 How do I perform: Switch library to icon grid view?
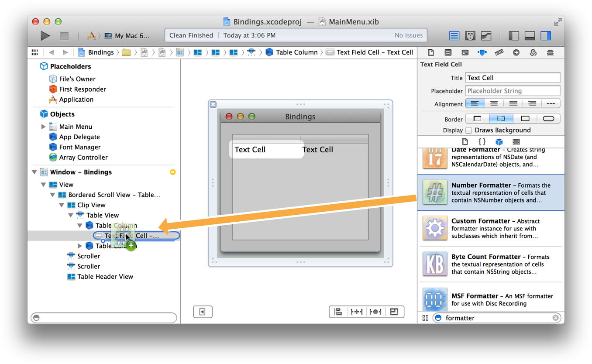tap(425, 318)
